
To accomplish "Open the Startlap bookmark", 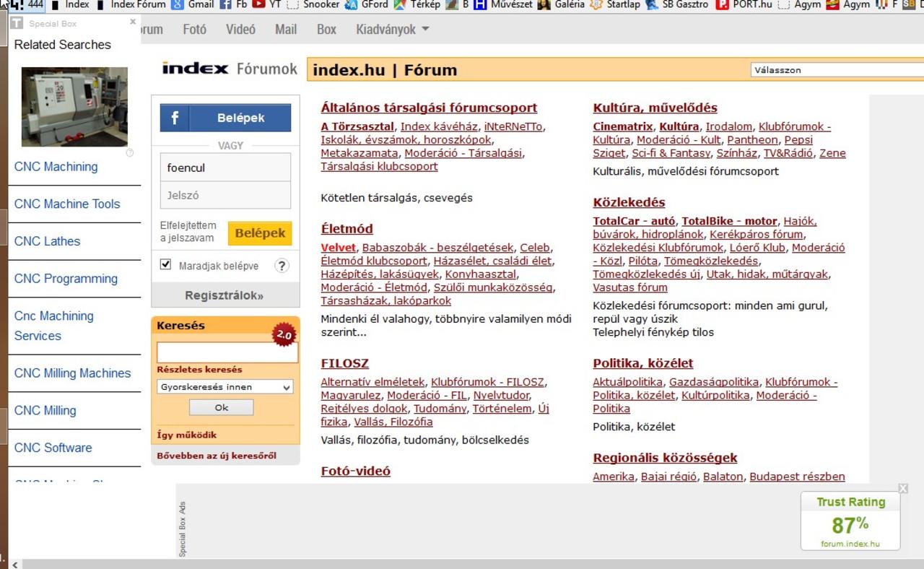I will [615, 4].
